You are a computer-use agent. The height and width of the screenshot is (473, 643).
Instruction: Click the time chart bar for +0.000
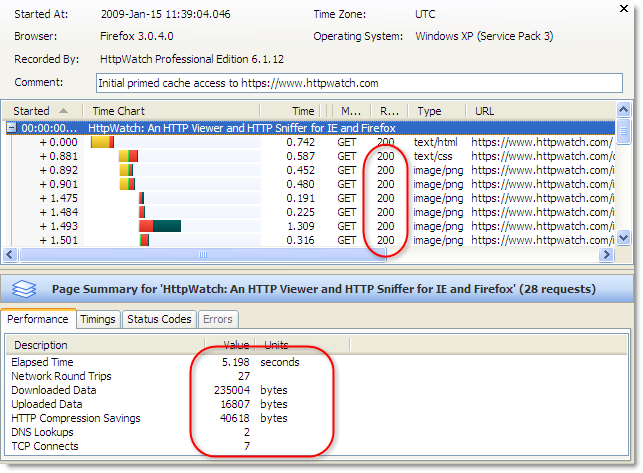point(102,142)
